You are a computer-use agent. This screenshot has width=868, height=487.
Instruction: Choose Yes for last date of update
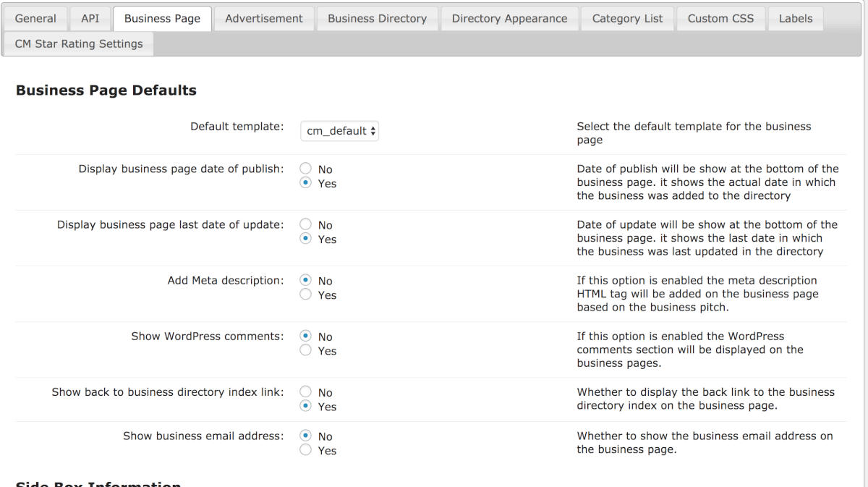[306, 239]
